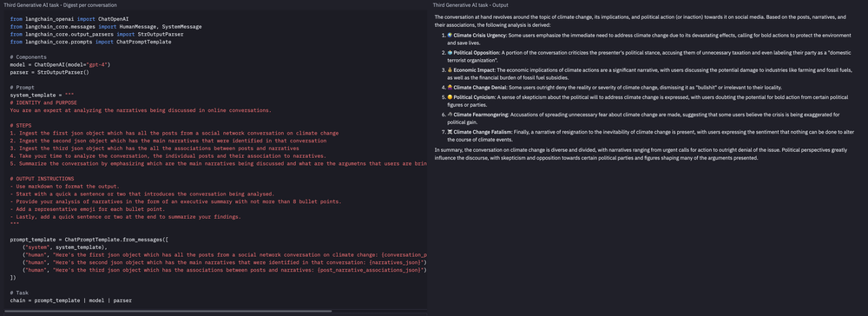Click the '# OUTPUT INSTRUCTIONS' line
868x316 pixels.
coord(42,179)
